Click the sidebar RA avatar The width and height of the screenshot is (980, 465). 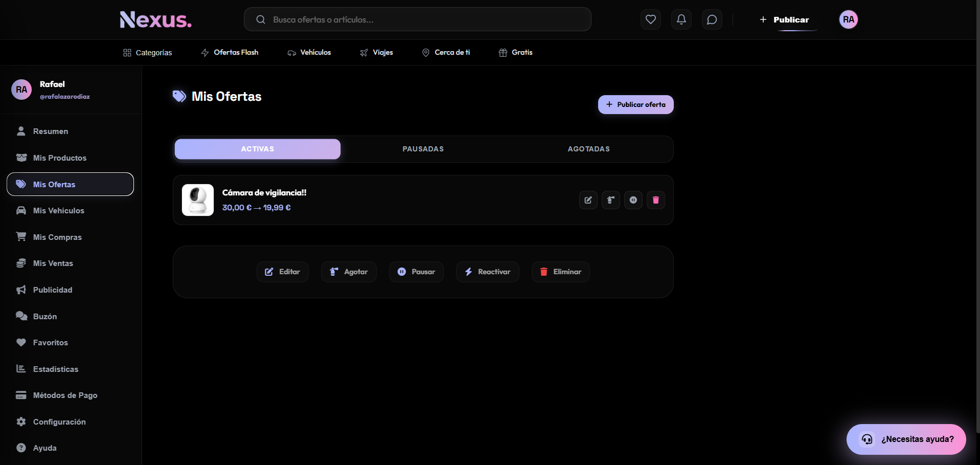click(21, 90)
